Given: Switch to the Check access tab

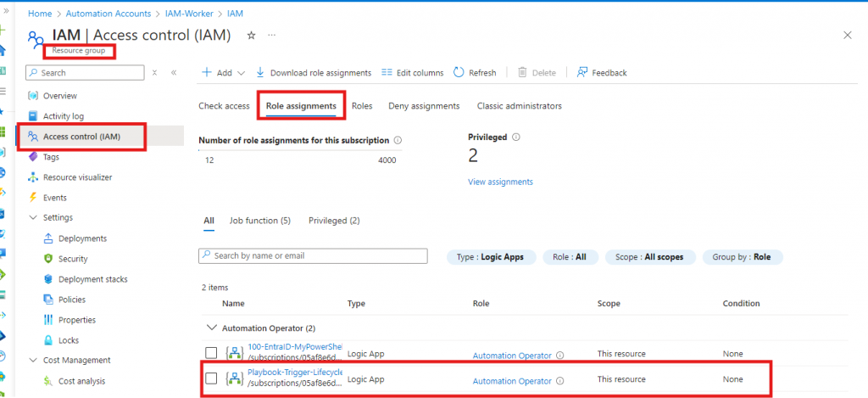Looking at the screenshot, I should pyautogui.click(x=224, y=106).
